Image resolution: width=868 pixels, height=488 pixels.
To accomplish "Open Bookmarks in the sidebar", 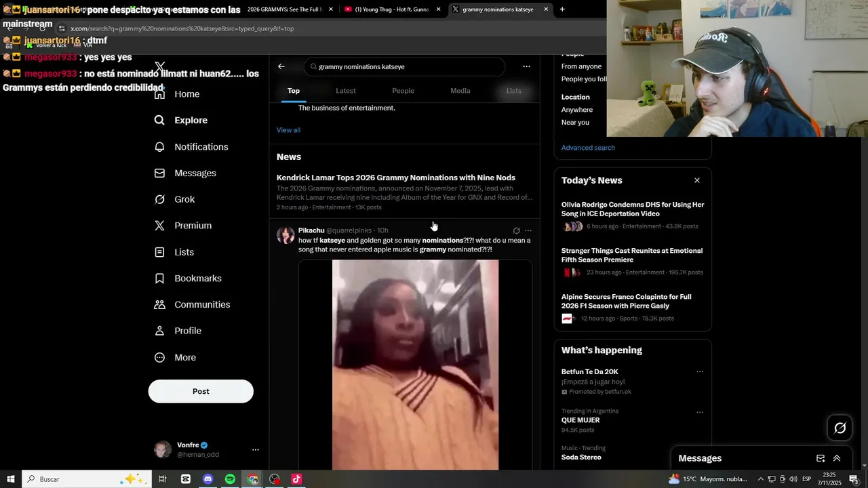I will [x=188, y=279].
